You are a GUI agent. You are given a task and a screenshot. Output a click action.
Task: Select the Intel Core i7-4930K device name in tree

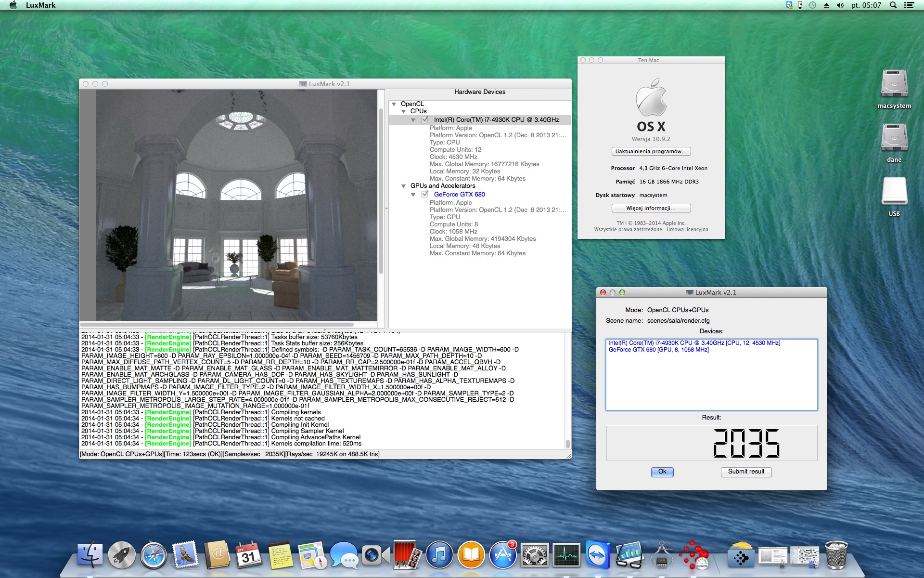[496, 119]
